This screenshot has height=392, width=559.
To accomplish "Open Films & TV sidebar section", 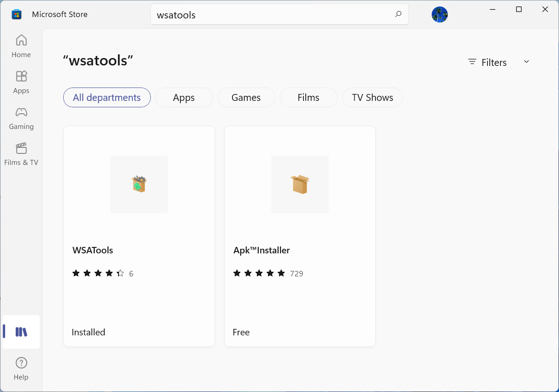I will (21, 154).
